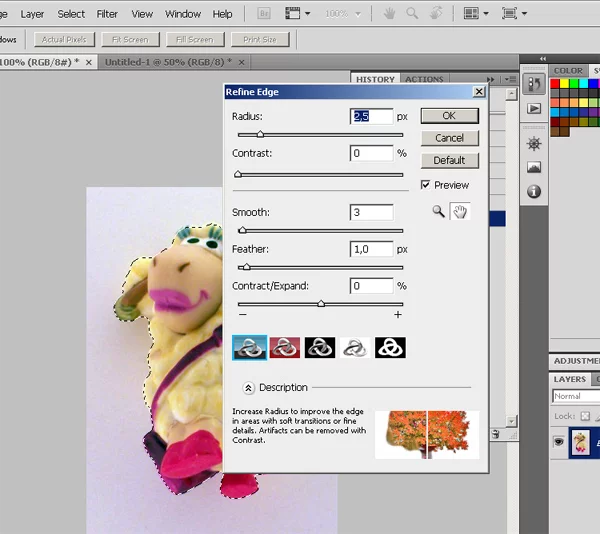This screenshot has height=534, width=600.
Task: Select the Zoom tool in application bar
Action: pos(412,14)
